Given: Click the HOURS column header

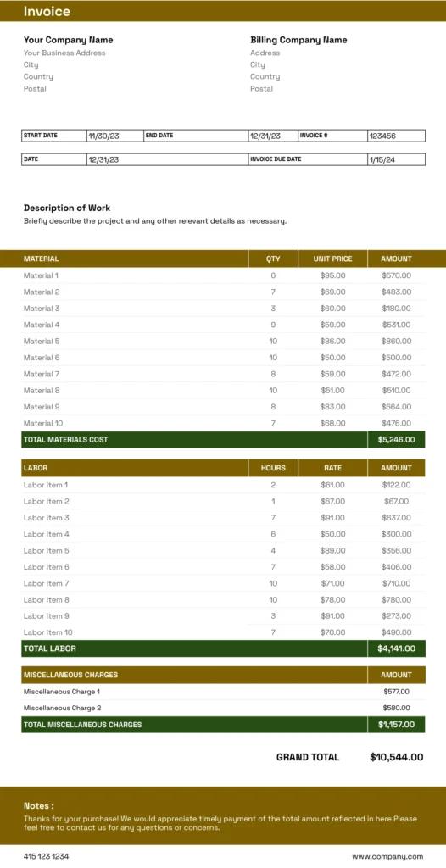Looking at the screenshot, I should tap(273, 468).
